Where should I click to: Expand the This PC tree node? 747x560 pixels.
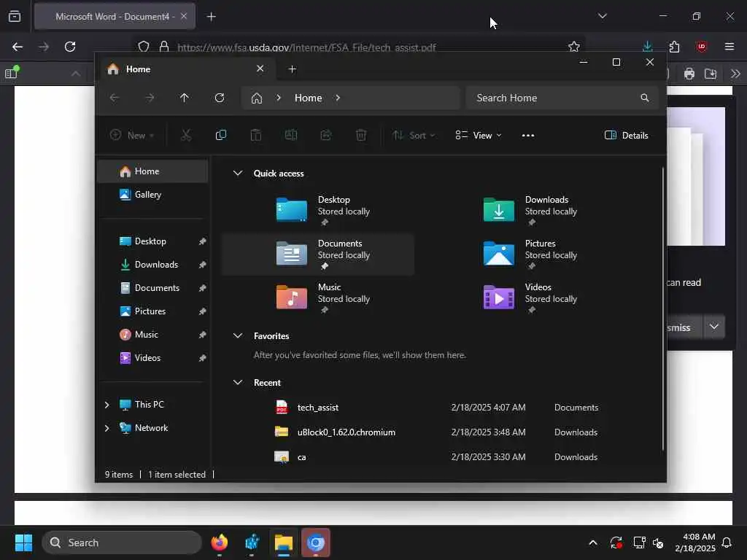click(107, 405)
